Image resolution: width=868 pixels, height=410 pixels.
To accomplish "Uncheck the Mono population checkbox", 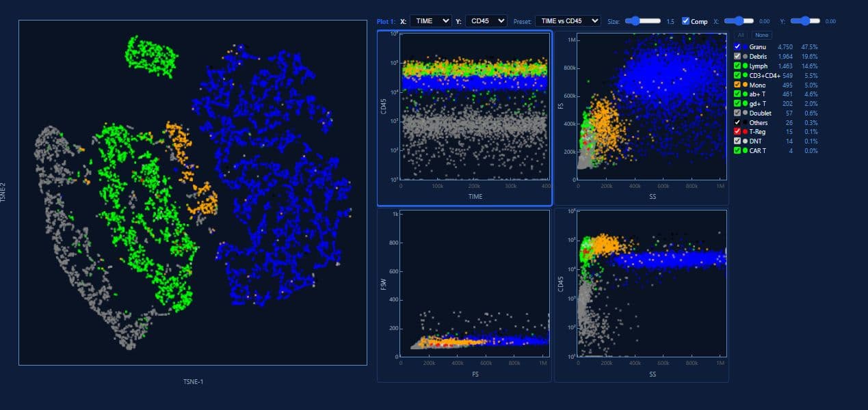I will click(737, 85).
